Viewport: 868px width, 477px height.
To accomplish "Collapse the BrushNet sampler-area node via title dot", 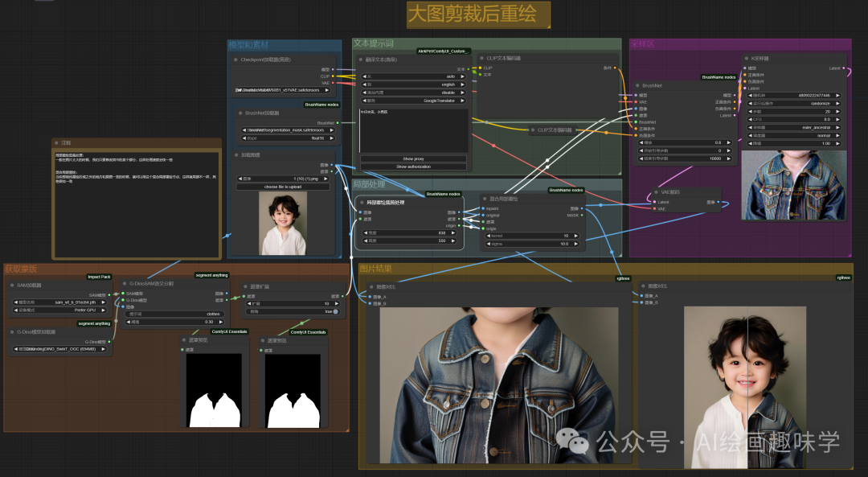I will coord(637,86).
